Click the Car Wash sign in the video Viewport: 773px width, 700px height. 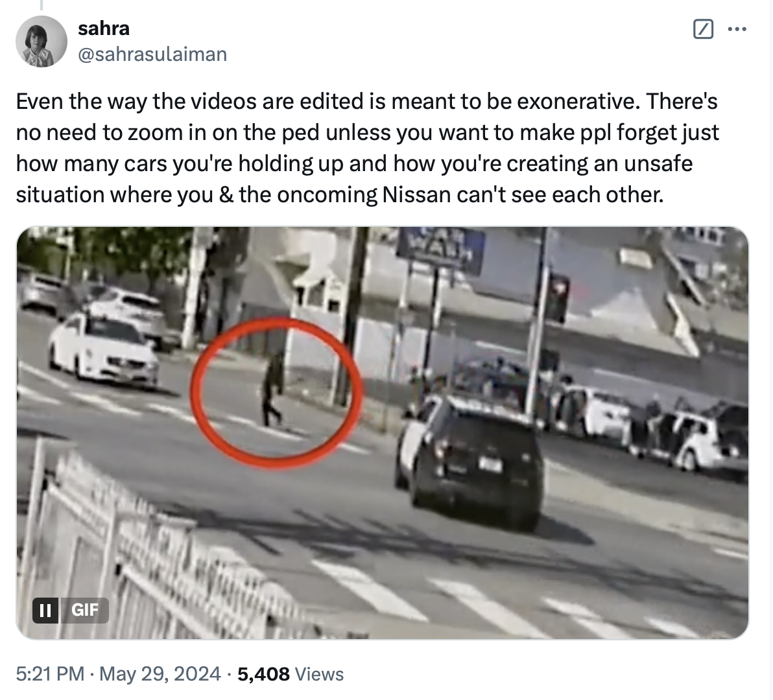pyautogui.click(x=440, y=250)
